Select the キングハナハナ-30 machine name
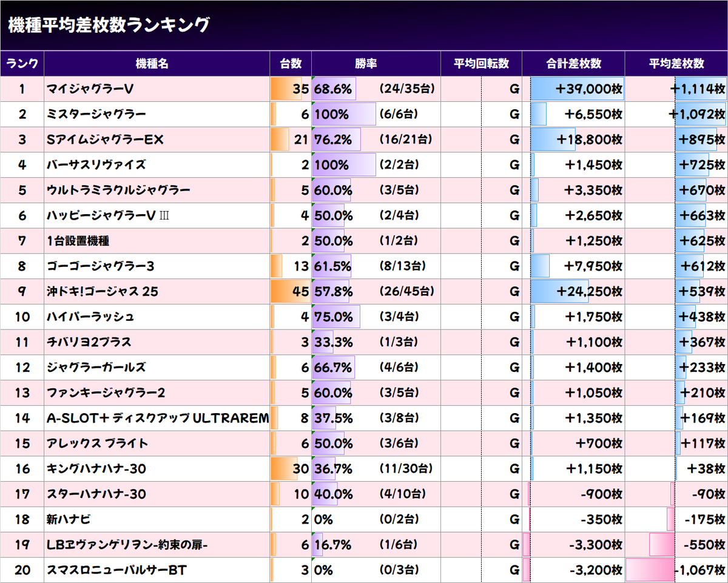Screen dimensions: 728x583 coord(96,469)
